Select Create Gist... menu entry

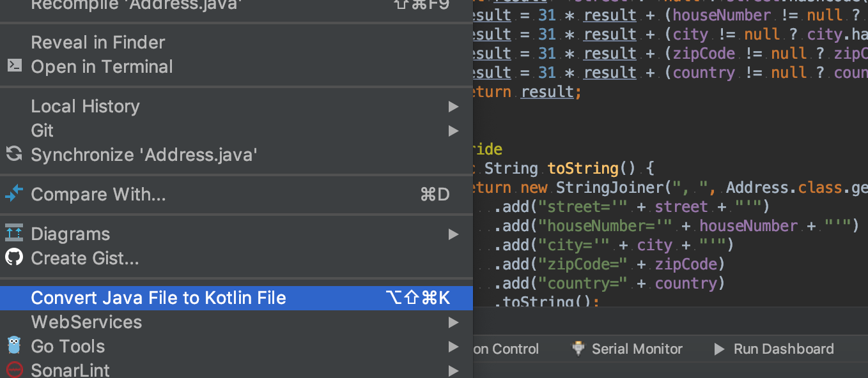236,258
